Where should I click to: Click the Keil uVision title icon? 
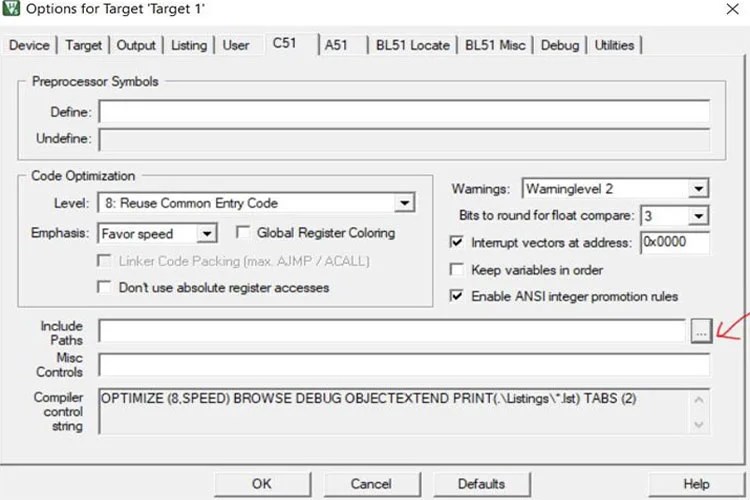point(11,8)
